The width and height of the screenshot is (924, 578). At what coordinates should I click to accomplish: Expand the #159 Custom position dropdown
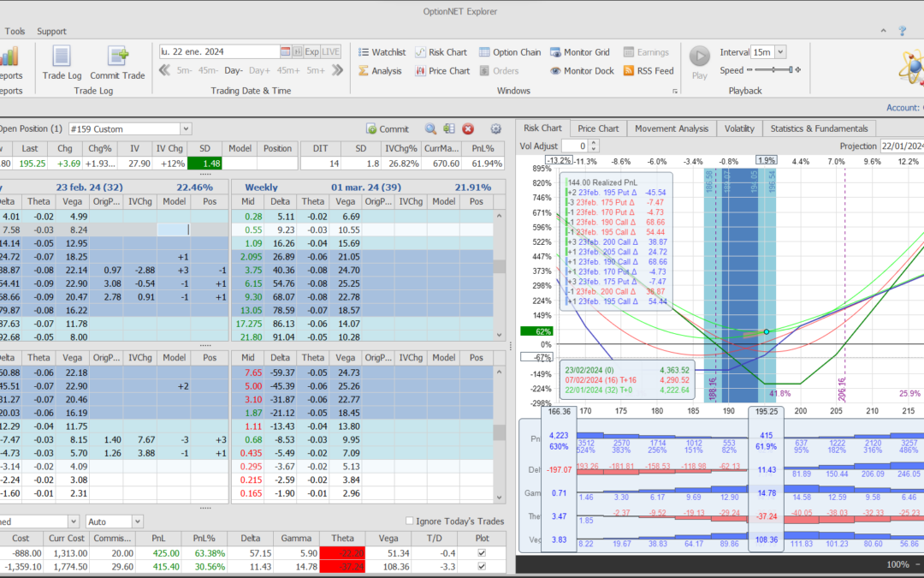186,129
